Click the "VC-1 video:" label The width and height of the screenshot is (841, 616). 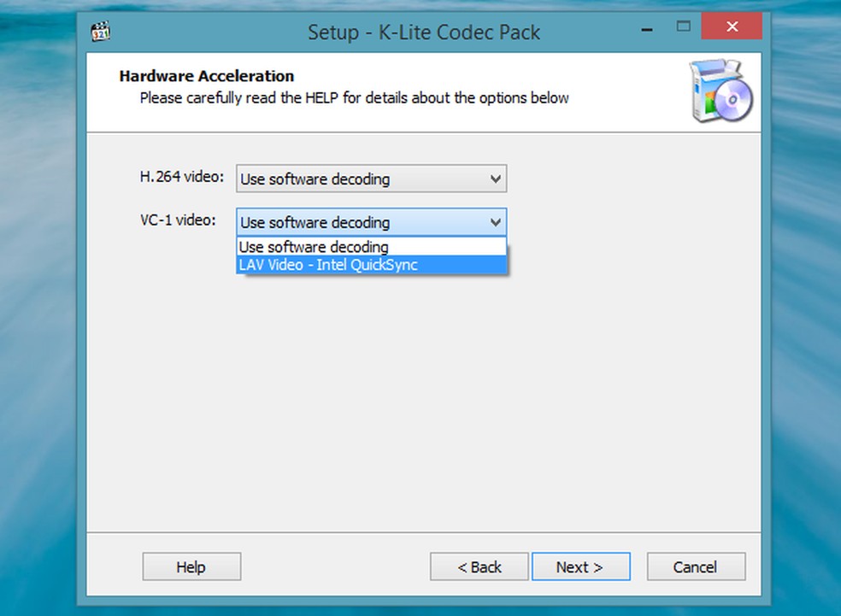tap(178, 220)
